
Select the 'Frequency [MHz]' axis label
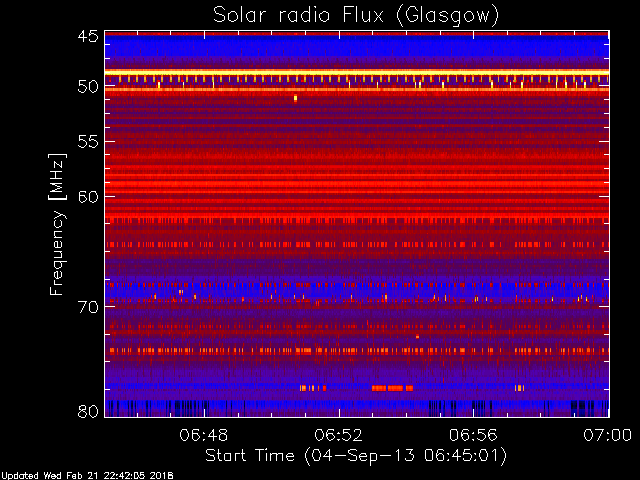[57, 224]
